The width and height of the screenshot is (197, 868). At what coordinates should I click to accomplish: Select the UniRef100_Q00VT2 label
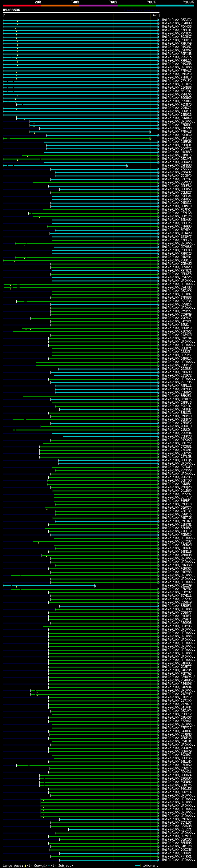coord(177,149)
